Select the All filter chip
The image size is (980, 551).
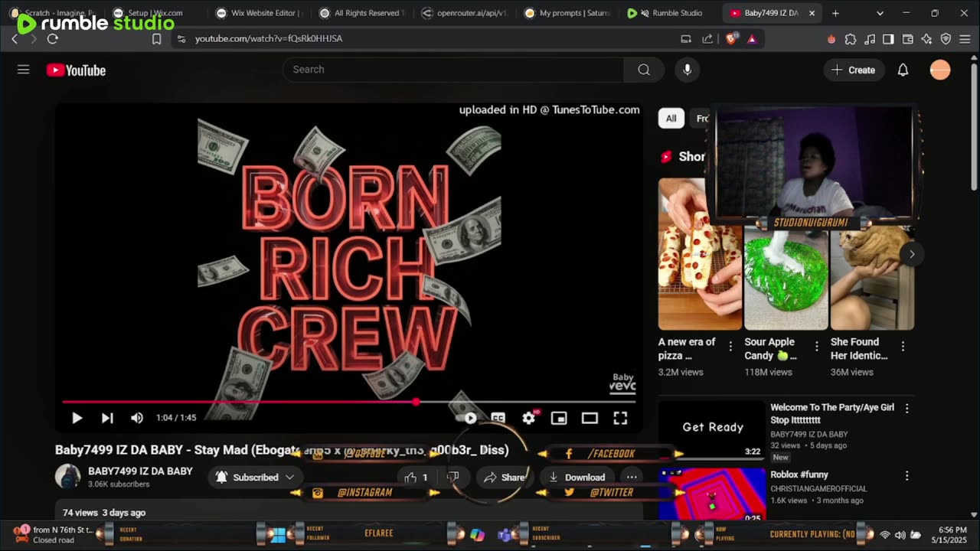[x=671, y=119]
